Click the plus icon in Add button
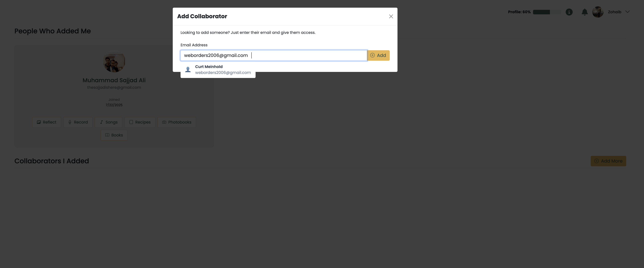This screenshot has width=644, height=268. click(x=372, y=55)
